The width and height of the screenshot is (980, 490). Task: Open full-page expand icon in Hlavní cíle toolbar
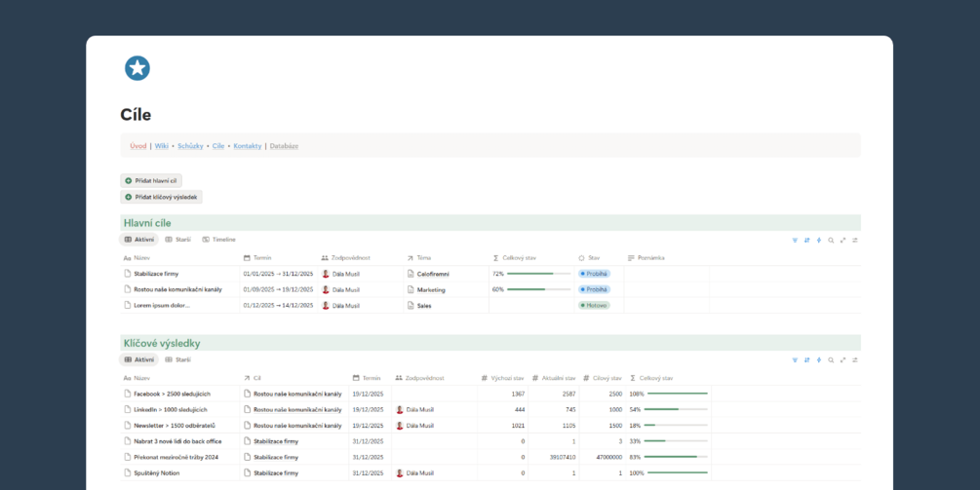(x=843, y=240)
